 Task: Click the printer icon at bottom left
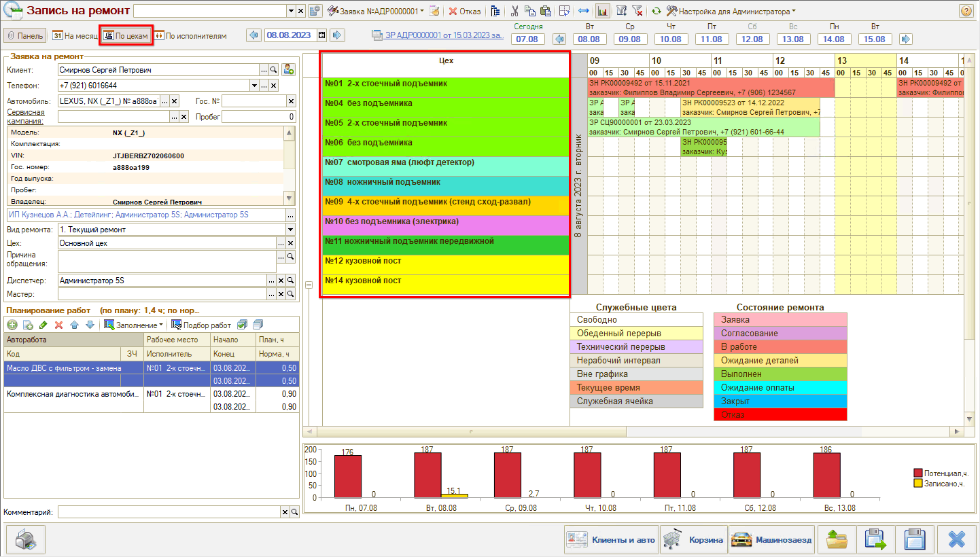point(25,540)
